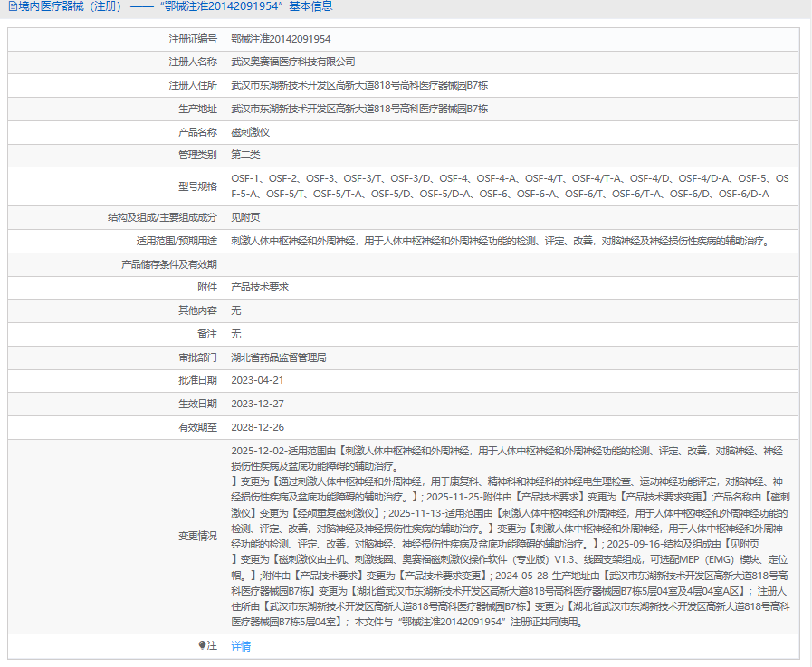This screenshot has width=812, height=667.
Task: Click the 产品储存条件及有效期 label
Action: pos(168,264)
